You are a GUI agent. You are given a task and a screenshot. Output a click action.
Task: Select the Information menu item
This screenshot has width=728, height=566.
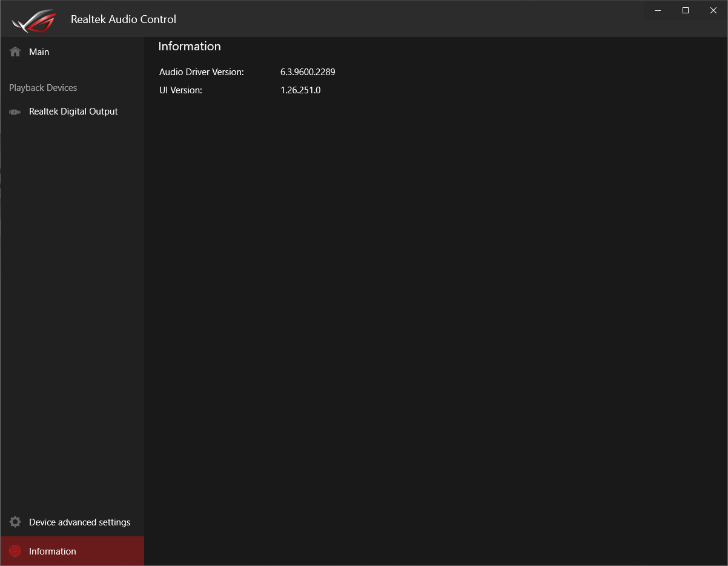[x=72, y=551]
